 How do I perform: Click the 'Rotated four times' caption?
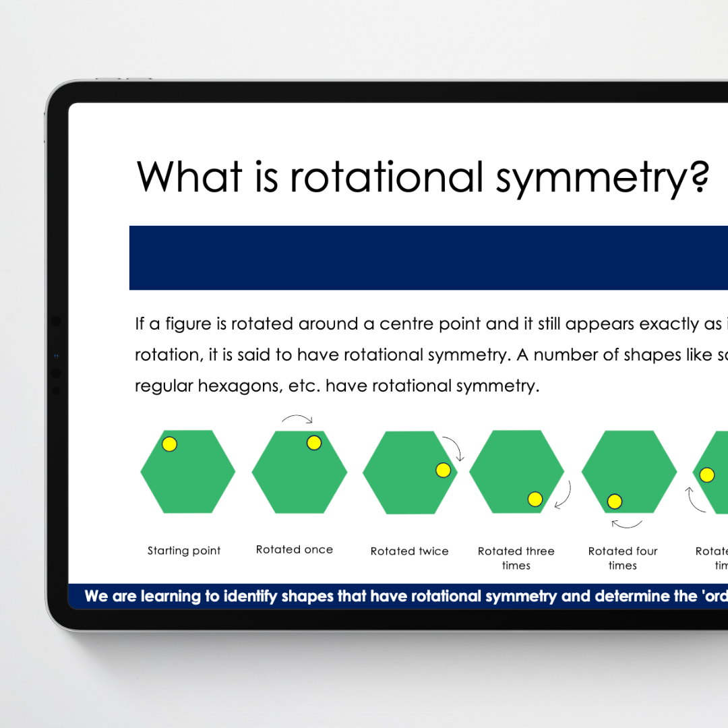(x=622, y=558)
